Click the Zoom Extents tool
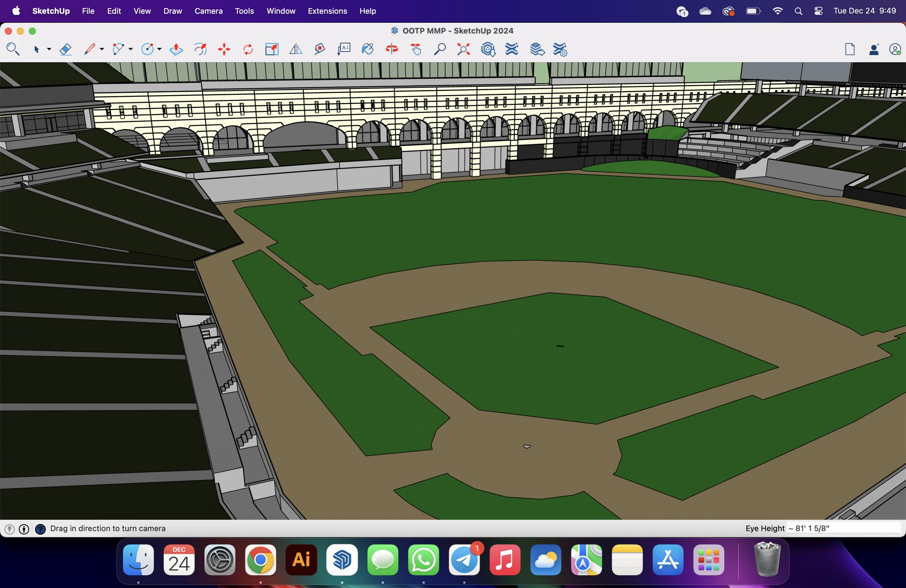The width and height of the screenshot is (906, 588). 464,49
